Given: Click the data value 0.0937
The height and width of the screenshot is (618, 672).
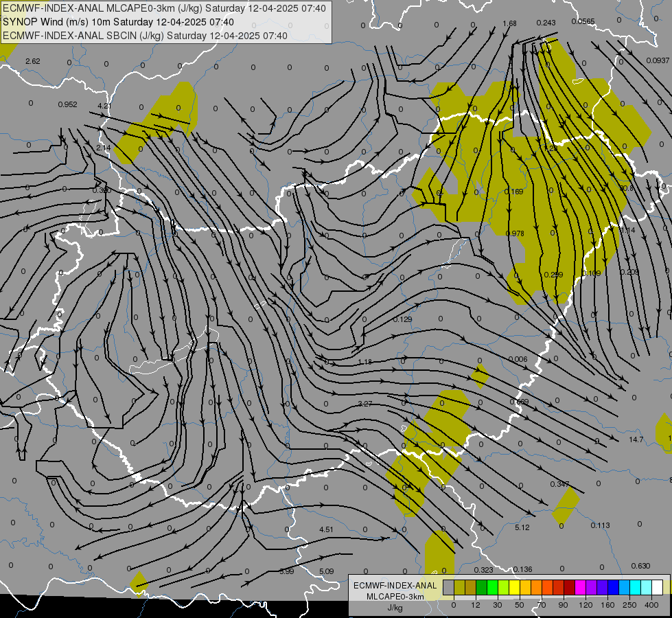Looking at the screenshot, I should click(658, 60).
